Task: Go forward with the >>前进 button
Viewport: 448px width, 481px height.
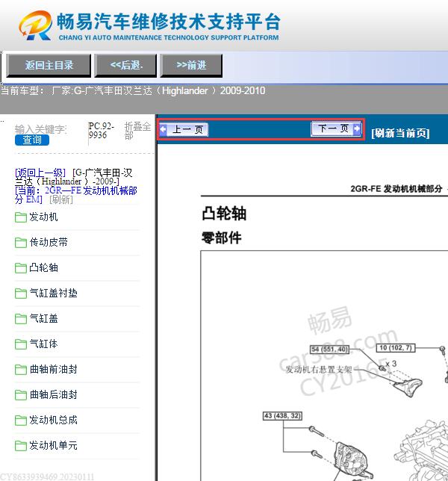Action: coord(191,65)
